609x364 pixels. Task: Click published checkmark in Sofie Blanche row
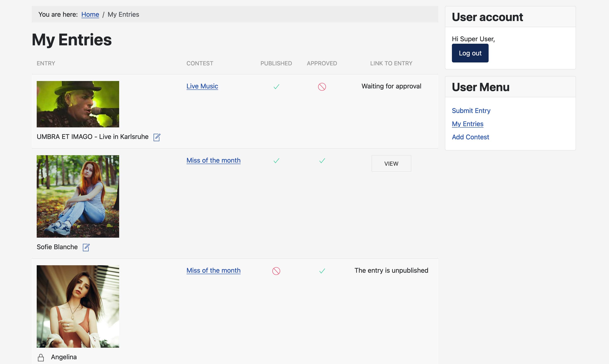[x=276, y=161]
